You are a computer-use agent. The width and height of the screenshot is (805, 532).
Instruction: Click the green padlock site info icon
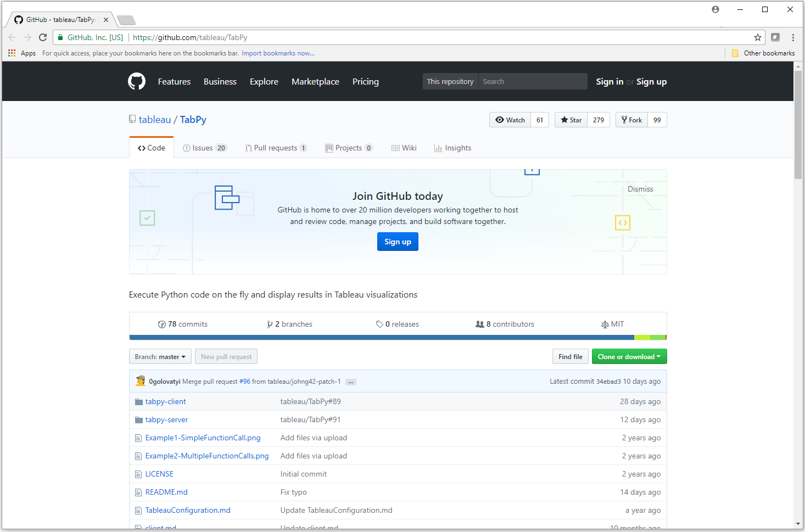point(60,37)
